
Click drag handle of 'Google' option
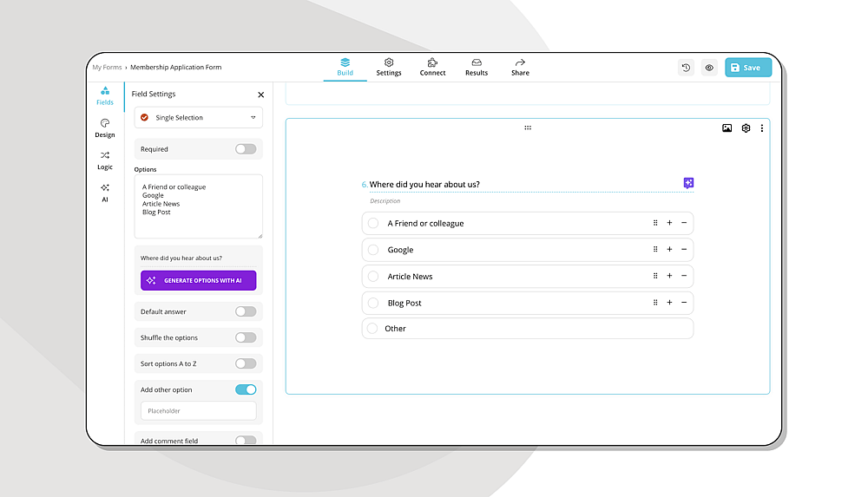[x=655, y=250]
